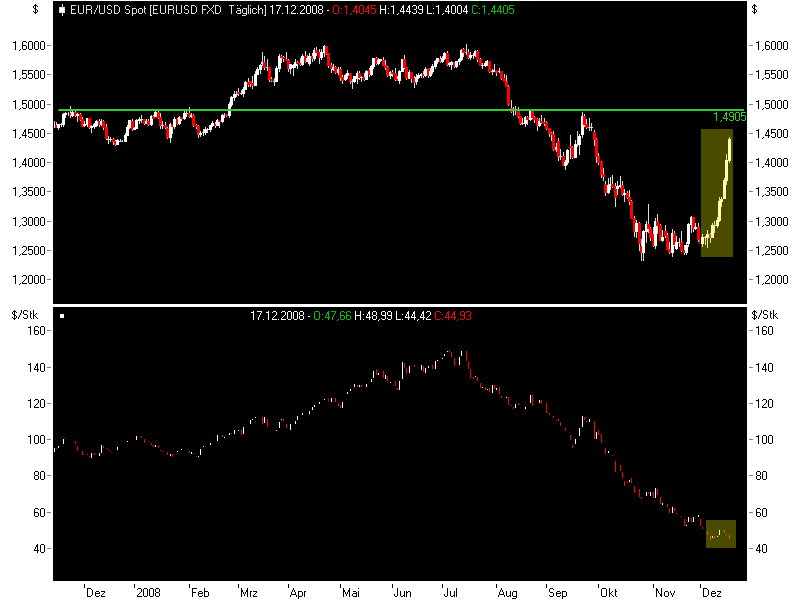This screenshot has height=600, width=800.
Task: Click the yellow highlighted box on EUR/USD chart
Action: coord(717,193)
